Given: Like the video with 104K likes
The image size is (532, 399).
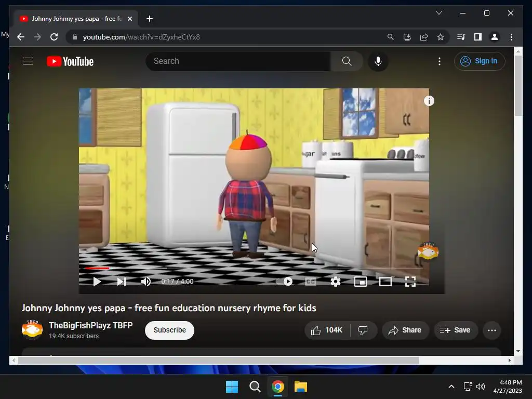Looking at the screenshot, I should tap(327, 330).
